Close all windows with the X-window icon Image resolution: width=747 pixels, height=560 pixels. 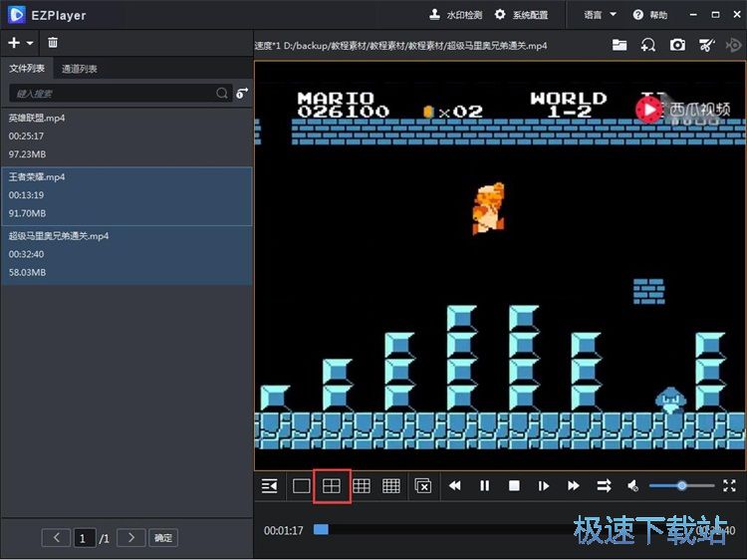coord(422,486)
